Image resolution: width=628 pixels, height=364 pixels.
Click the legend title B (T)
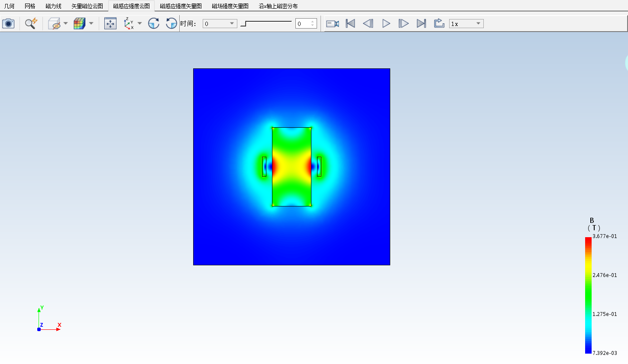point(593,224)
